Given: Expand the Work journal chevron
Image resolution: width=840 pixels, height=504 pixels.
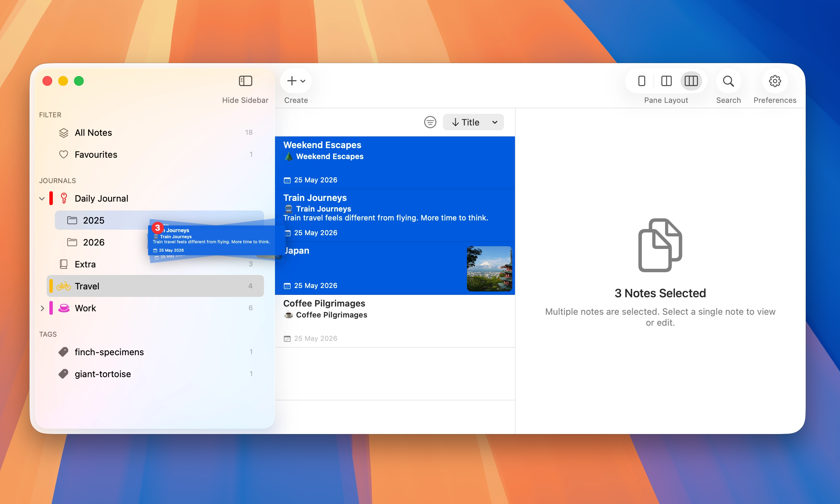Looking at the screenshot, I should 42,308.
